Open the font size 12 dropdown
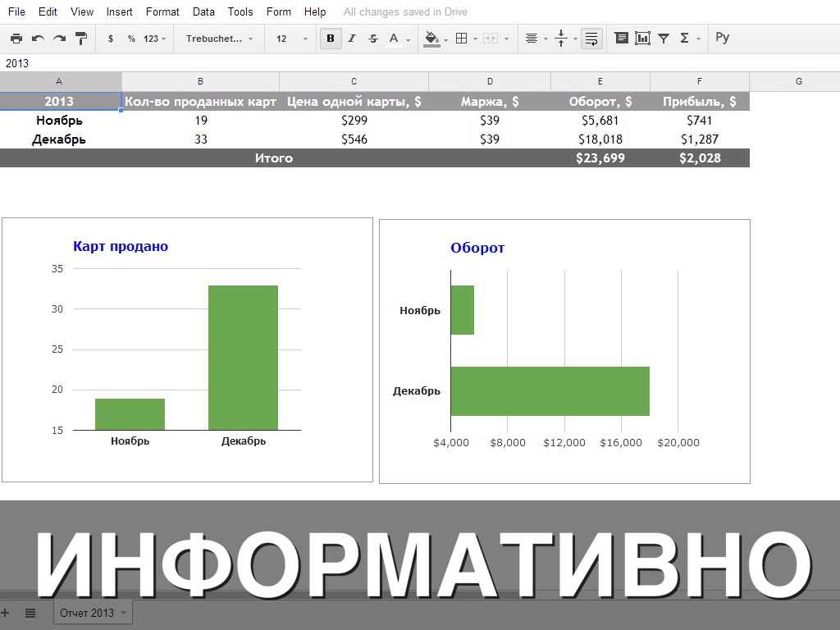Screen dimensions: 840x630 pos(292,39)
